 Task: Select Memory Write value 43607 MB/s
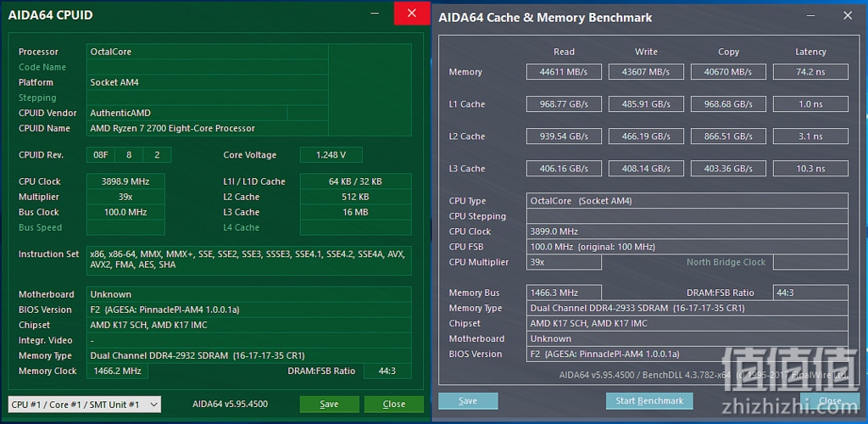pos(646,72)
